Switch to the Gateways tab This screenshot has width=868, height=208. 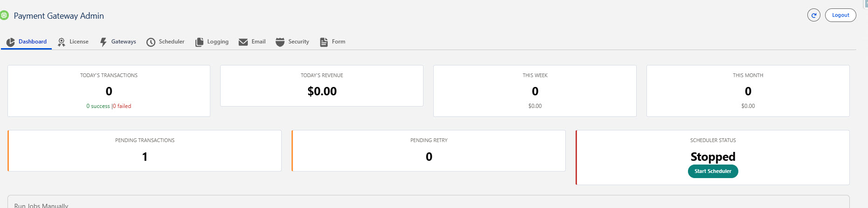click(x=123, y=42)
